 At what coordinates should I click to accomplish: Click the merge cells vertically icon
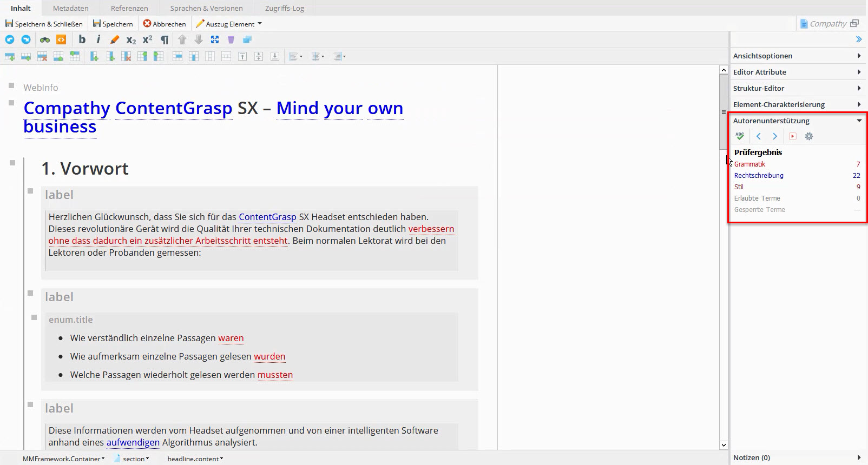(194, 56)
